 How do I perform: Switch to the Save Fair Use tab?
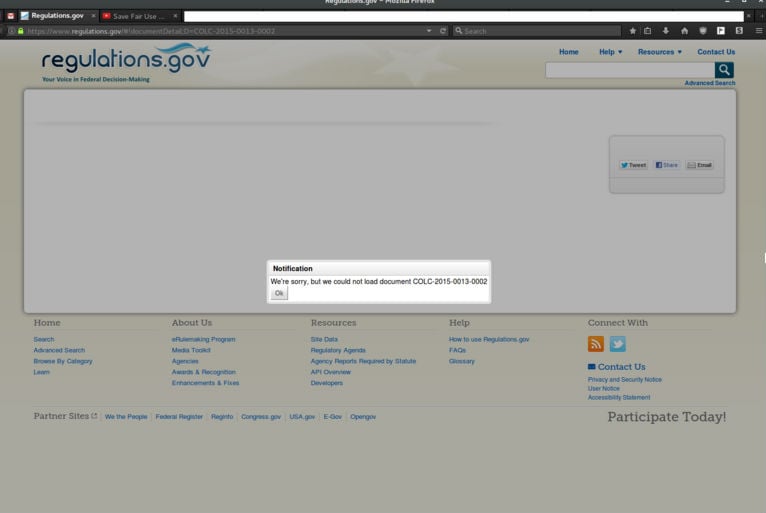point(139,16)
